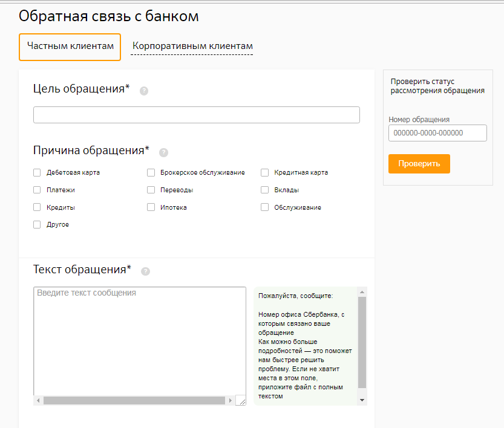Click textarea horizontal scroll left arrow

(x=39, y=400)
